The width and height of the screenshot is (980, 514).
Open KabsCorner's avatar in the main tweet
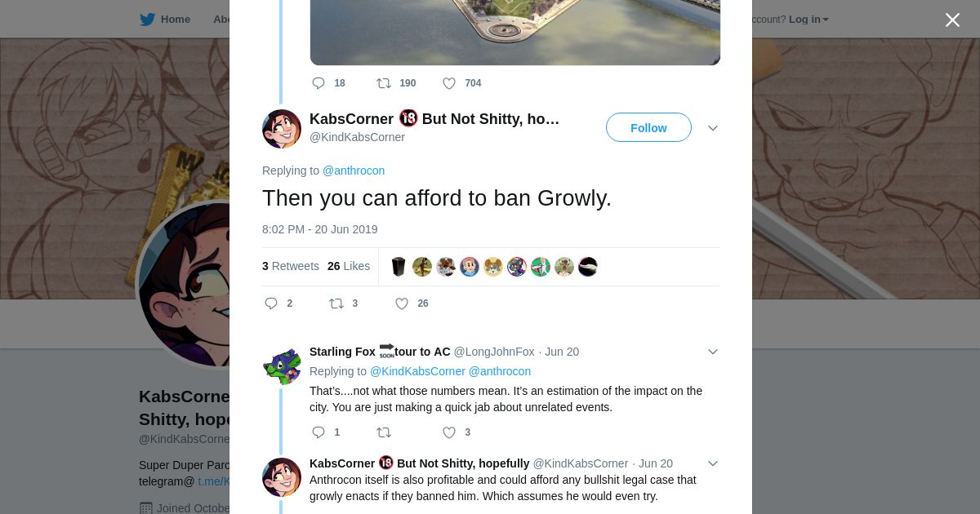coord(282,129)
